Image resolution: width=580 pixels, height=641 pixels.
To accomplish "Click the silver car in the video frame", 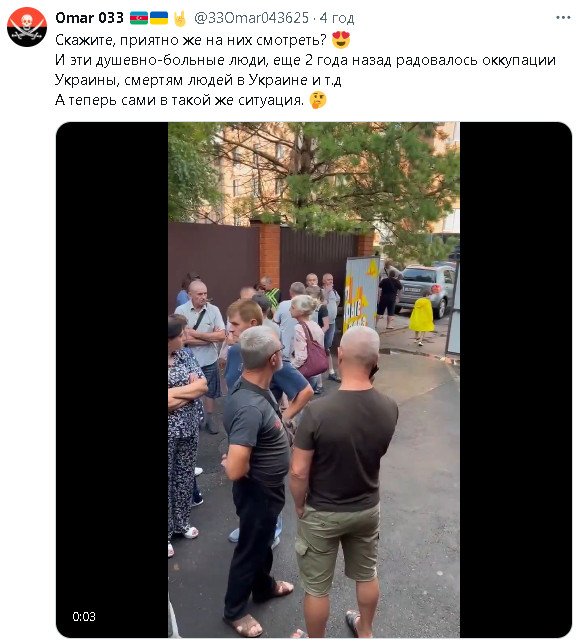I will pyautogui.click(x=426, y=289).
